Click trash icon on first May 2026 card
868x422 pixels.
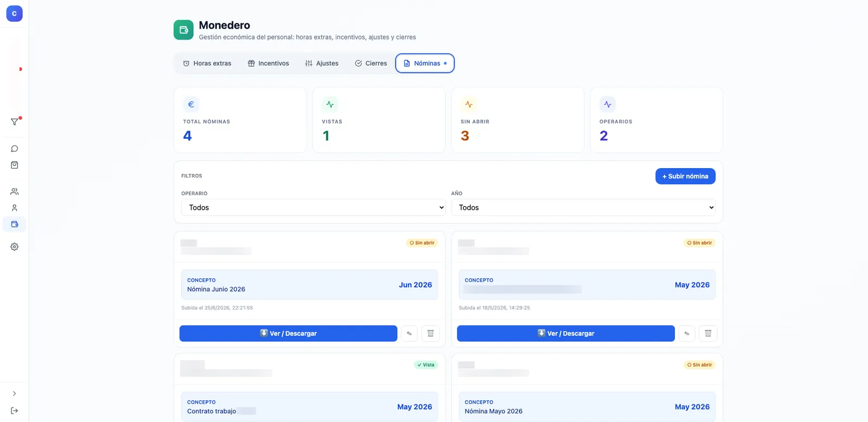point(708,334)
